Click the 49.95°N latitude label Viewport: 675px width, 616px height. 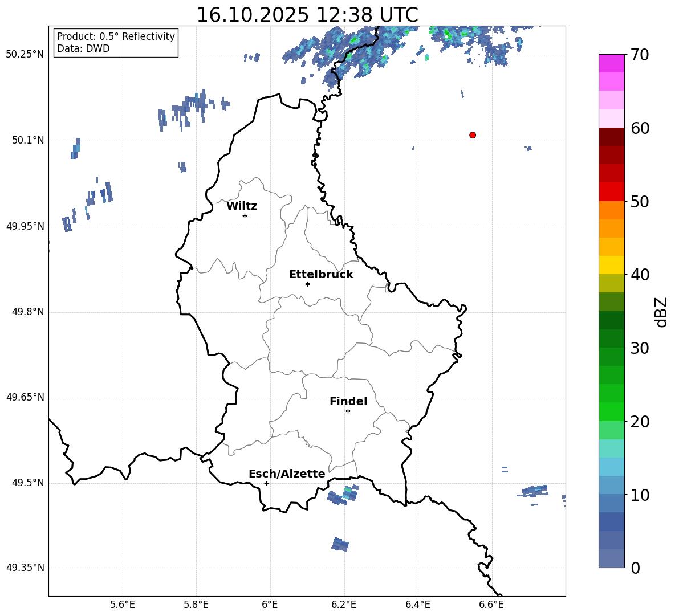point(25,226)
